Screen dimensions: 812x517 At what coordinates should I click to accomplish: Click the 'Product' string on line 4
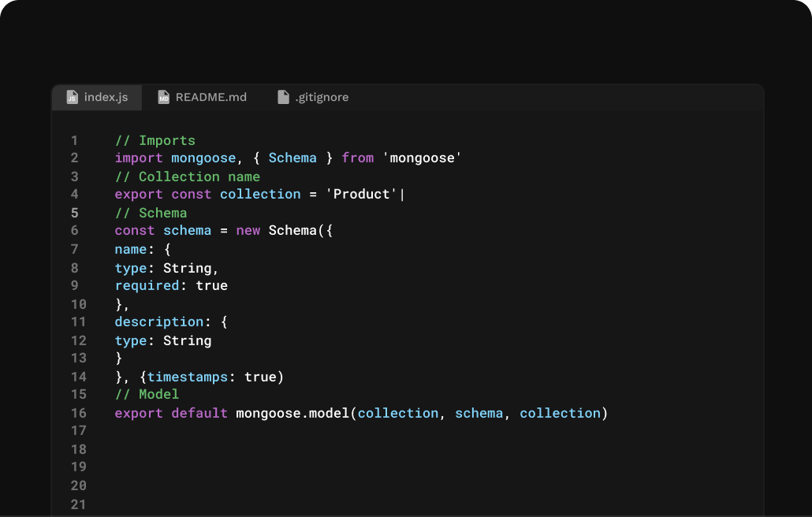(362, 194)
